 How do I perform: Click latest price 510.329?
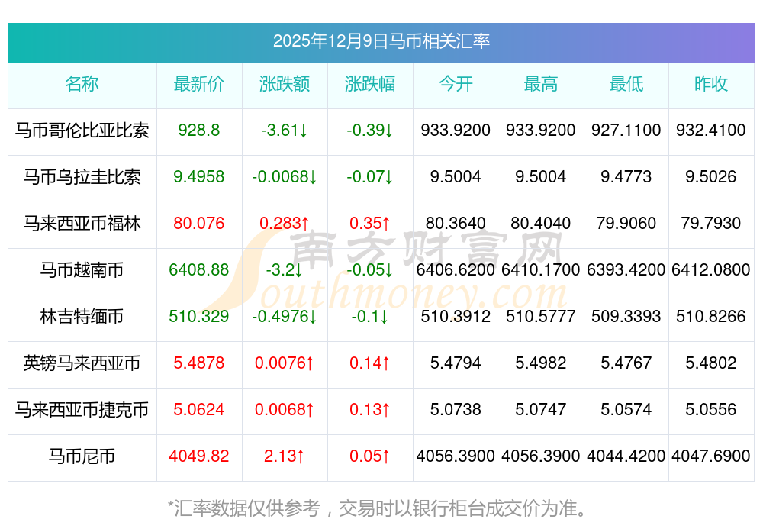199,317
